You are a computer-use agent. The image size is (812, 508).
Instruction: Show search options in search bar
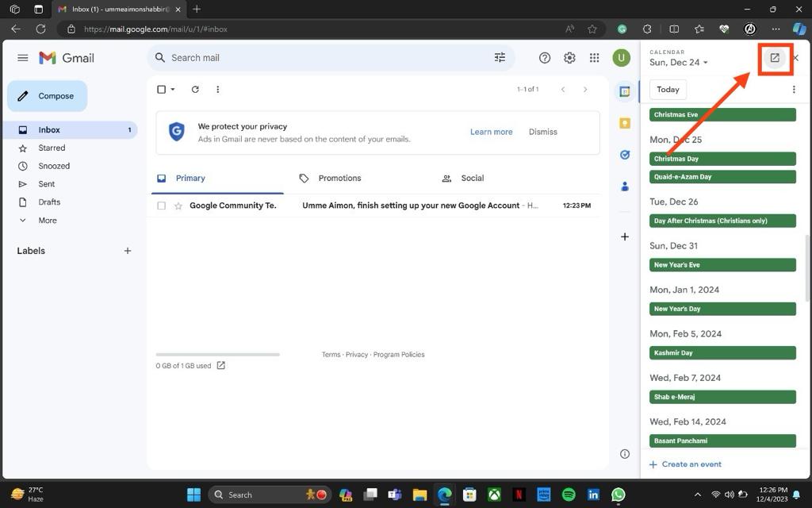point(500,58)
